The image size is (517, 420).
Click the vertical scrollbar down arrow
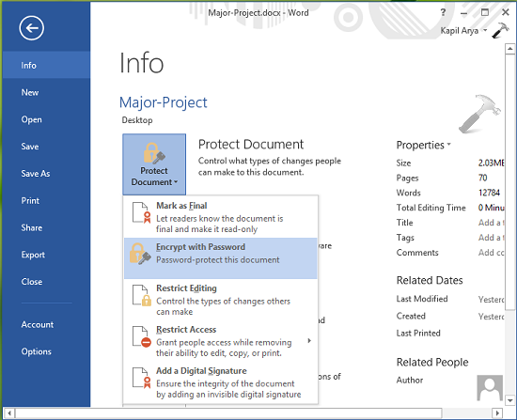[x=509, y=400]
